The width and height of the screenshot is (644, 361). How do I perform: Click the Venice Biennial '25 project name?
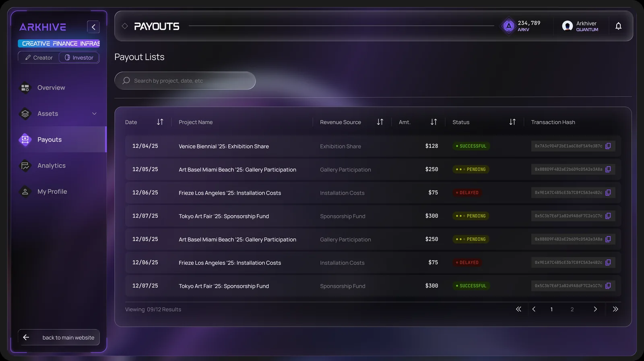pos(224,146)
